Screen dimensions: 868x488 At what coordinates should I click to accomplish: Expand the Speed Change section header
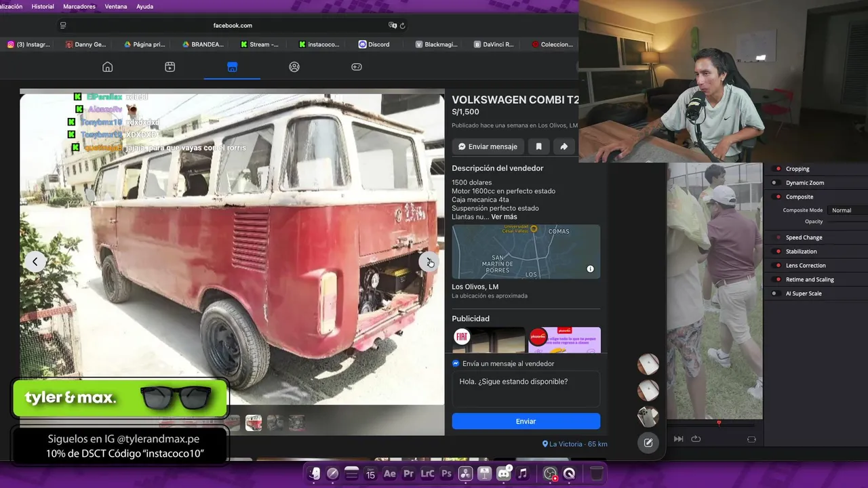tap(804, 238)
